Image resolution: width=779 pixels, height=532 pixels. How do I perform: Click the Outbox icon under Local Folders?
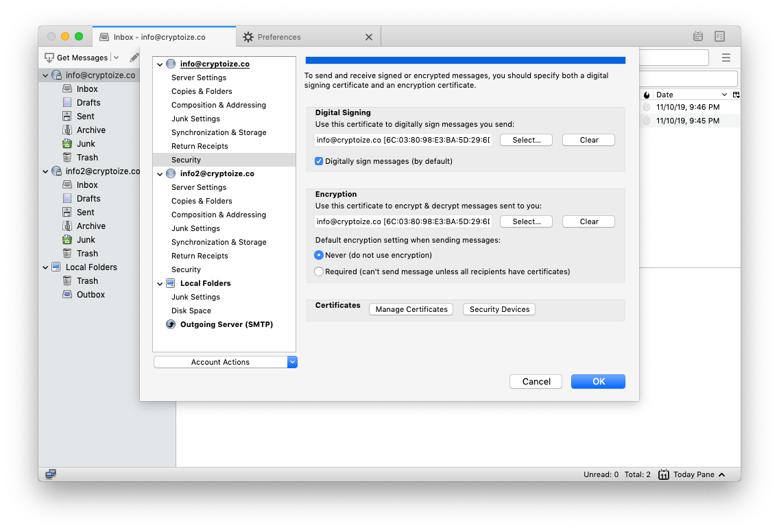67,294
